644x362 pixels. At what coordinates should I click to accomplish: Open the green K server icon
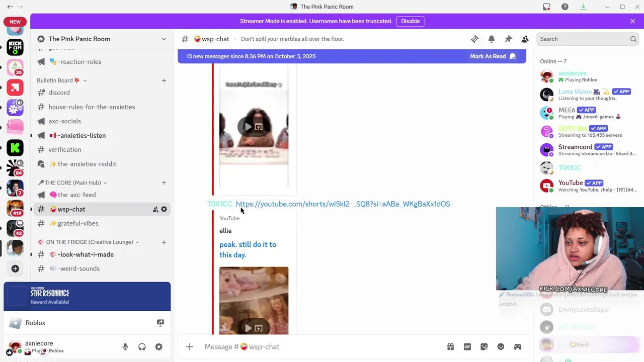pyautogui.click(x=15, y=148)
